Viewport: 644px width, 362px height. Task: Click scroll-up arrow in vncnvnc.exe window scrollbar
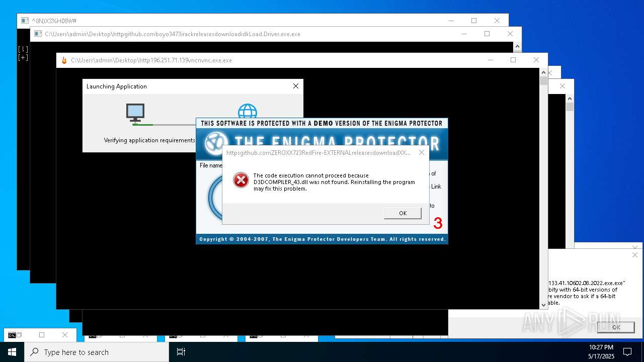point(543,72)
